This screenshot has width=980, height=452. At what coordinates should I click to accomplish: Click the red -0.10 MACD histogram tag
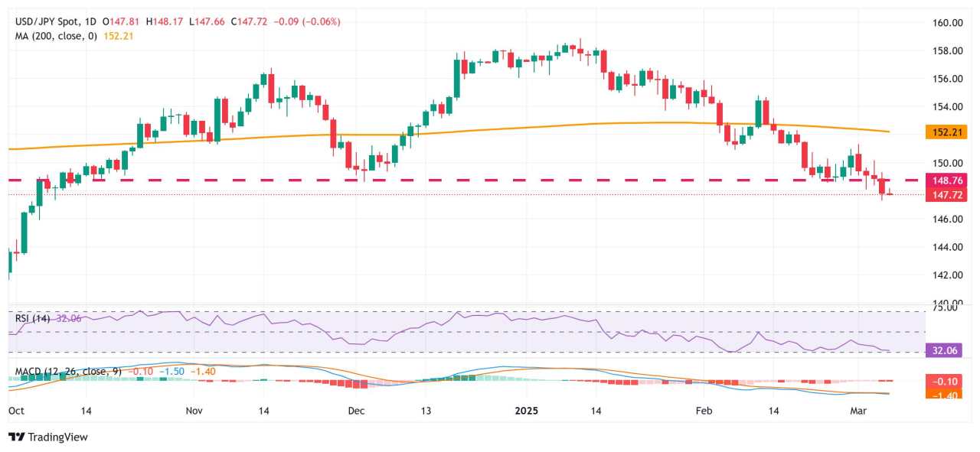click(947, 381)
